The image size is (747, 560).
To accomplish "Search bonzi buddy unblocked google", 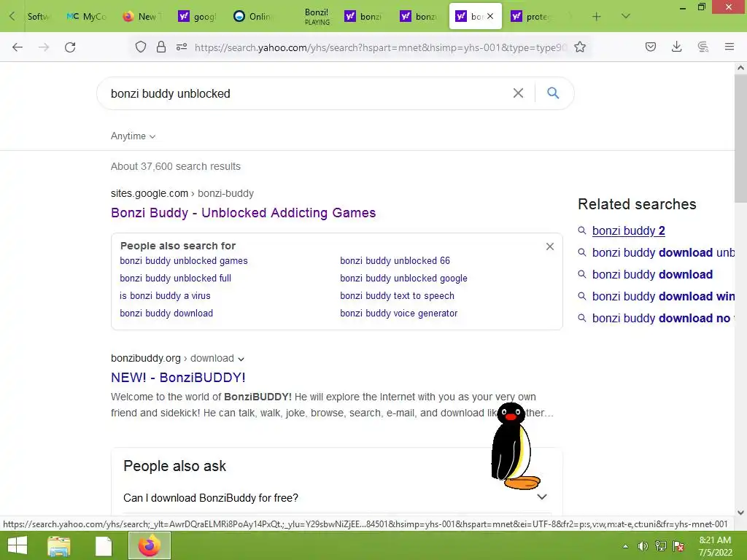I will pos(403,278).
